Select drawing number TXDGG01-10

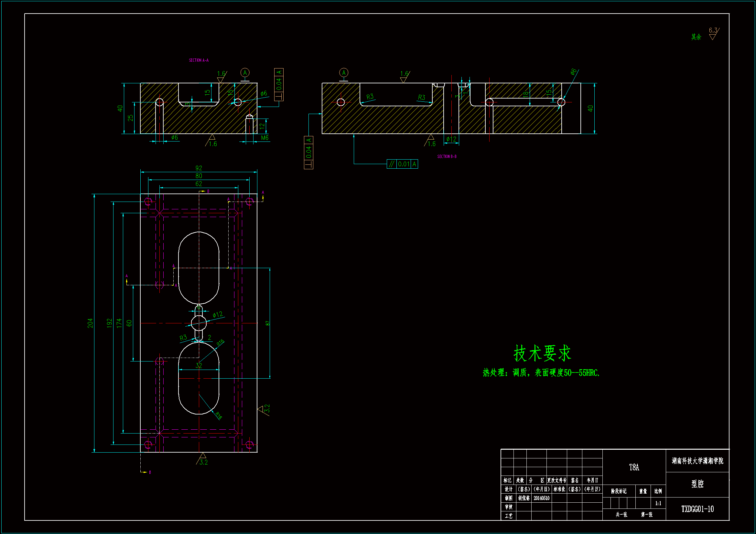coord(697,509)
